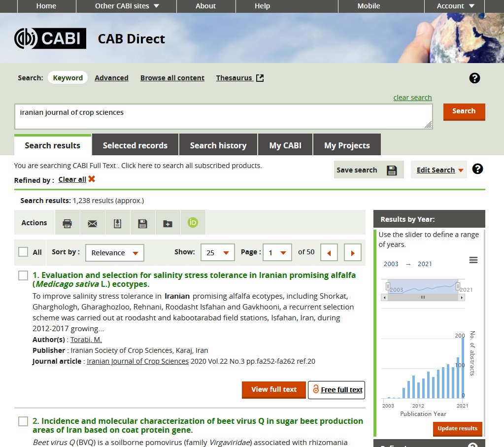Open the Show 25 per page dropdown
504x447 pixels.
pyautogui.click(x=218, y=252)
